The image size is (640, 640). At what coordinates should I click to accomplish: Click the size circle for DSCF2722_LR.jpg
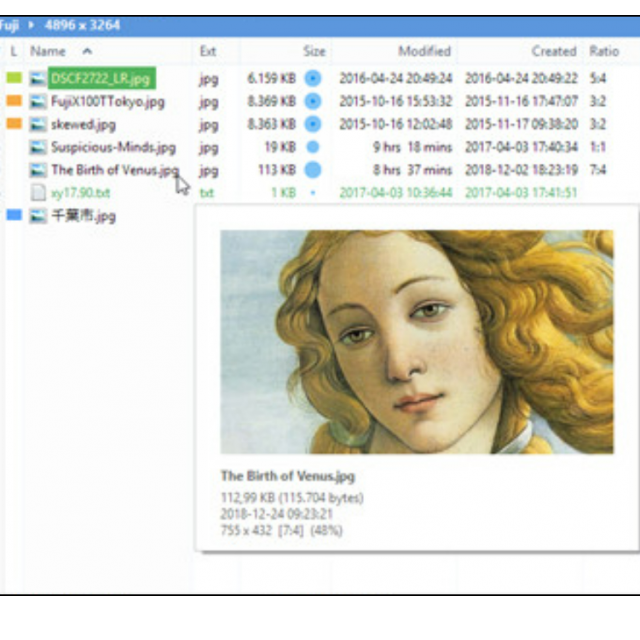pyautogui.click(x=313, y=78)
